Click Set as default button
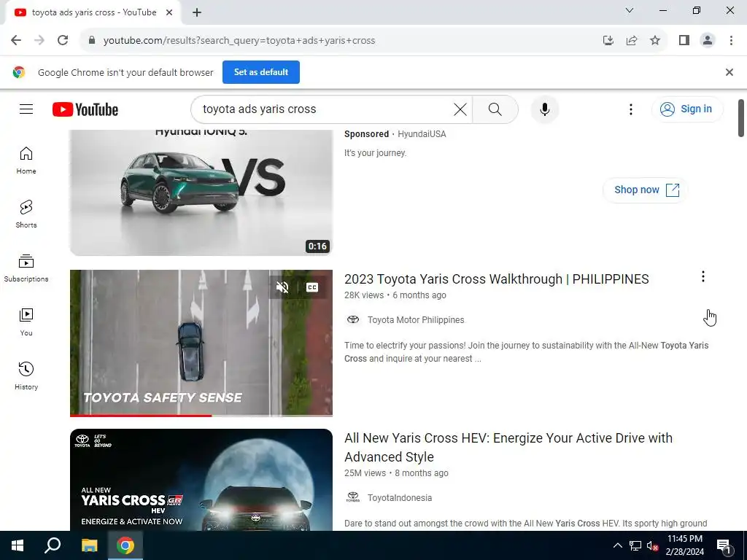Image resolution: width=747 pixels, height=560 pixels. [x=261, y=72]
